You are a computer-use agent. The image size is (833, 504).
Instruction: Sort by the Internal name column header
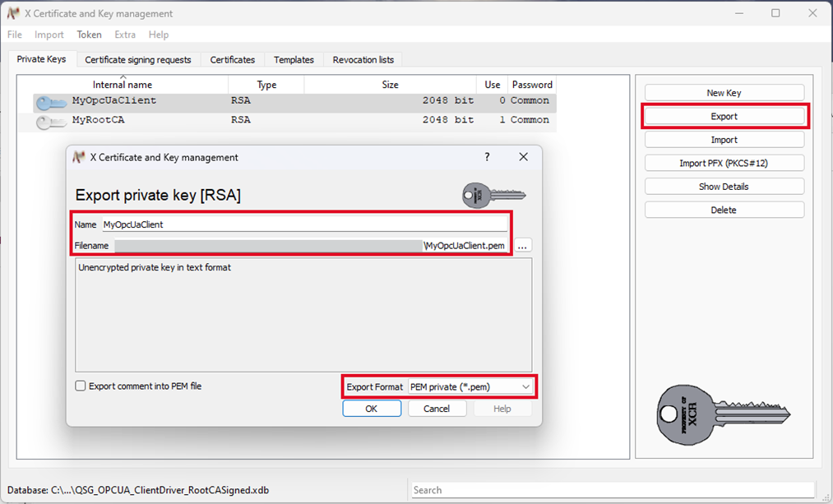[x=122, y=85]
